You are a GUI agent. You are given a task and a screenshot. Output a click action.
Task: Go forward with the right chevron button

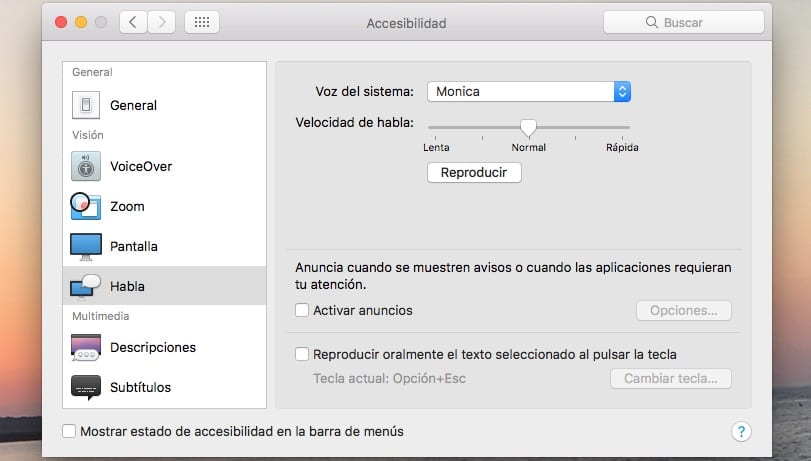click(x=162, y=22)
